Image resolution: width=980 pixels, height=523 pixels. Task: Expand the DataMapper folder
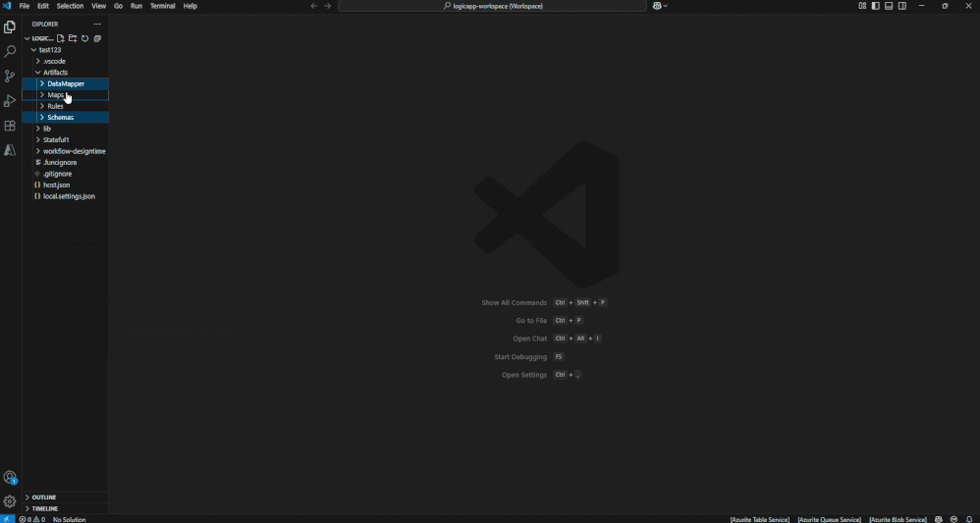[x=65, y=83]
